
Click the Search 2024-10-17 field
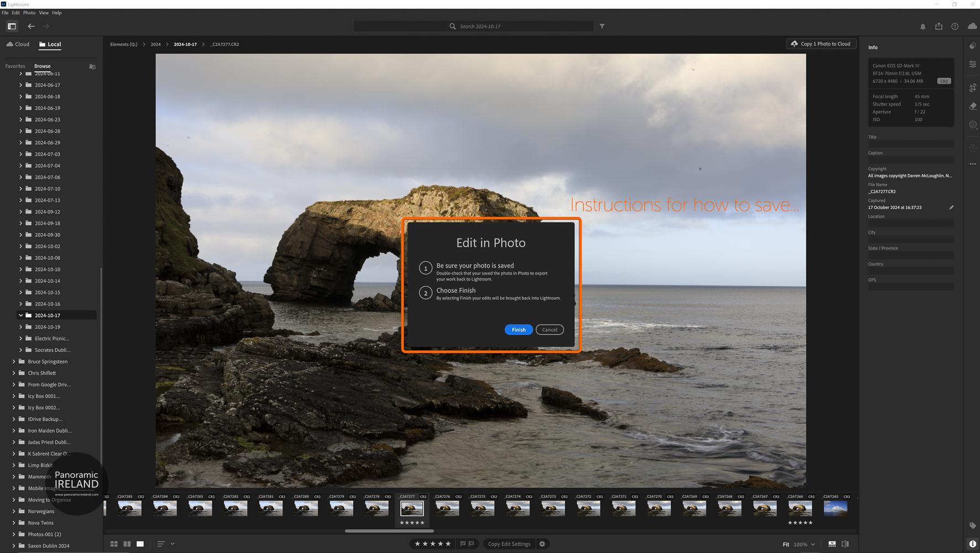coord(473,26)
